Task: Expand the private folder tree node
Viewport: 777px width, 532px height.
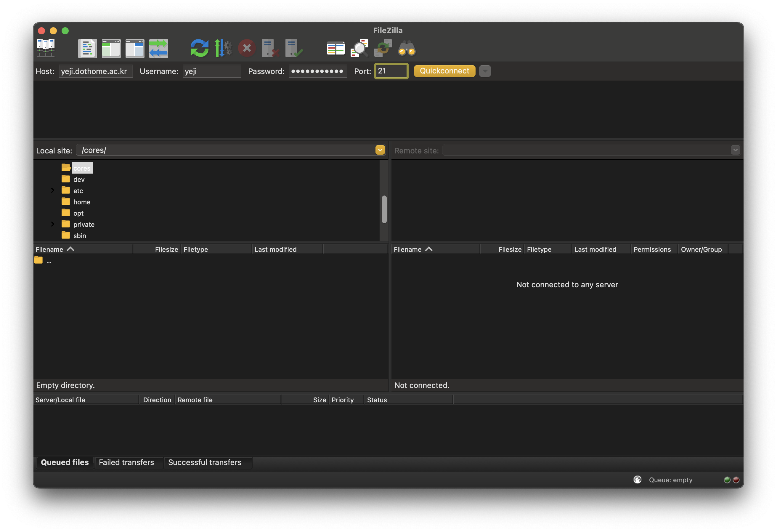Action: (52, 224)
